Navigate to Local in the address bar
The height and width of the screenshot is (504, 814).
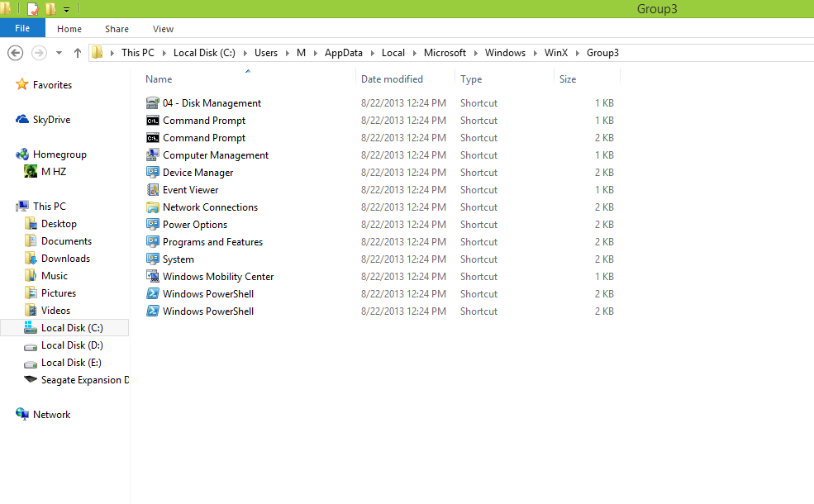pos(393,52)
